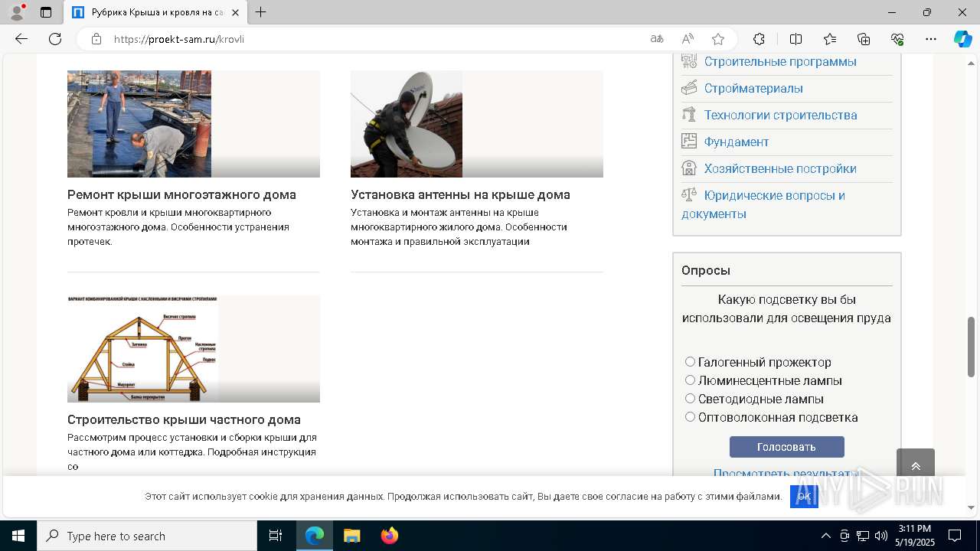Click the scrollbar down arrow
Image resolution: width=980 pixels, height=551 pixels.
coord(972,507)
